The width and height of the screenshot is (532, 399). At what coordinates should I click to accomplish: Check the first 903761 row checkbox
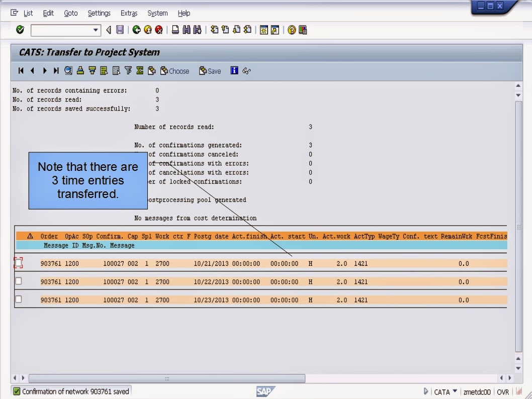(x=18, y=263)
